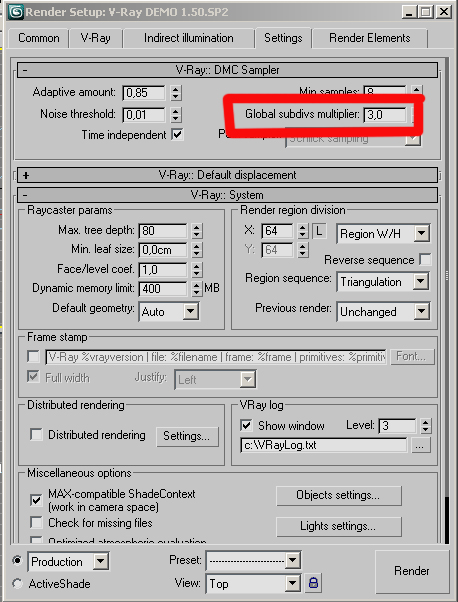
Task: Open the Default geometry dropdown
Action: click(x=169, y=311)
